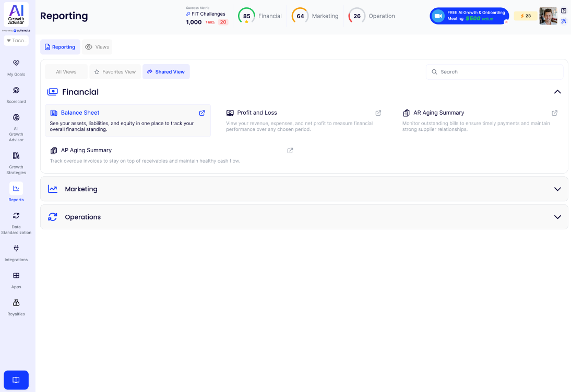
Task: Open Profit and Loss in new window
Action: pyautogui.click(x=378, y=113)
